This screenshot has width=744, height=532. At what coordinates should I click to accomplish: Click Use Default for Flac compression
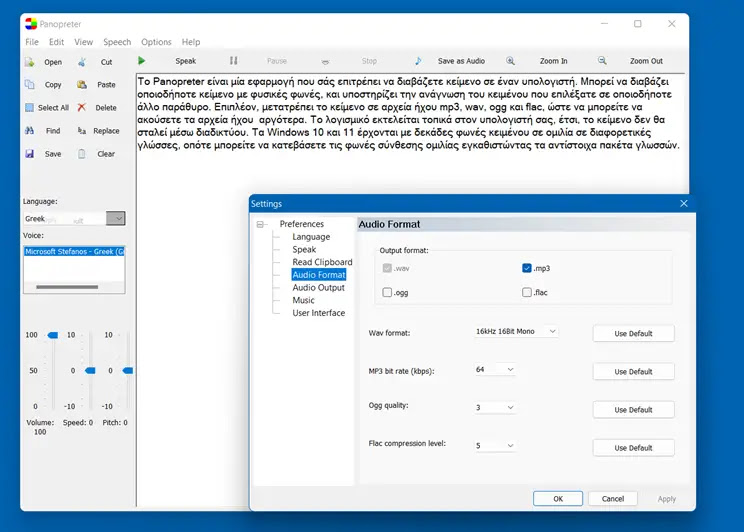click(x=633, y=448)
